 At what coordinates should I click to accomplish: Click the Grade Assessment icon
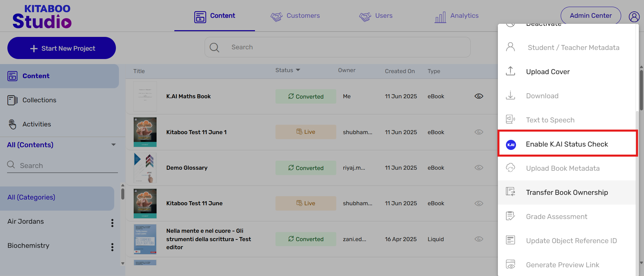coord(510,216)
